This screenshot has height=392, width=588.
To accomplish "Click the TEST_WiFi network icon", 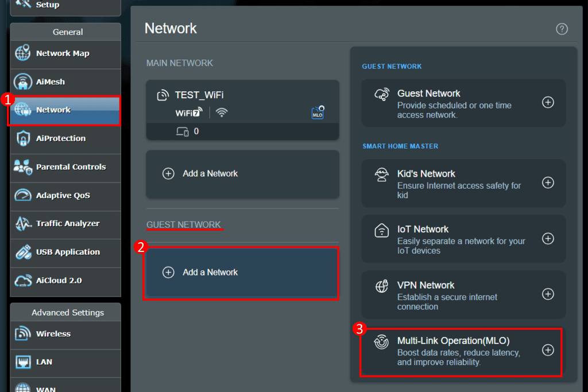I will [x=163, y=95].
